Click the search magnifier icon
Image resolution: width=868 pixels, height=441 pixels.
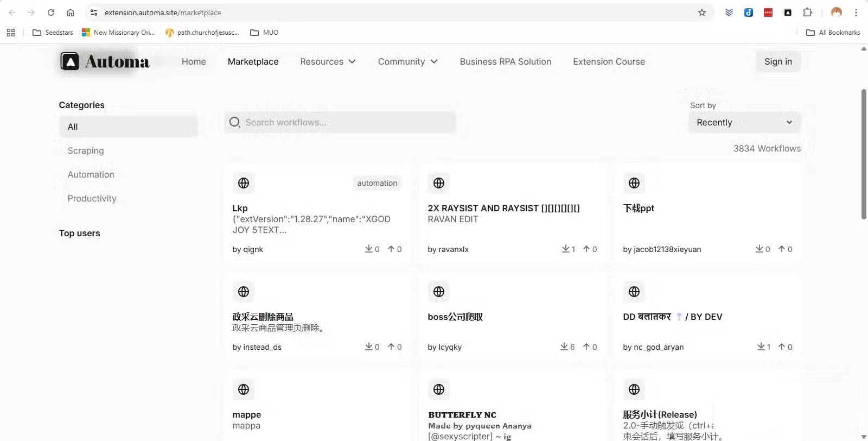click(x=234, y=122)
